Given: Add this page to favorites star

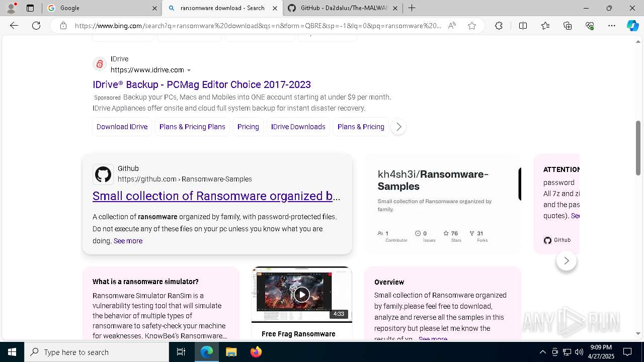Looking at the screenshot, I should (x=472, y=26).
